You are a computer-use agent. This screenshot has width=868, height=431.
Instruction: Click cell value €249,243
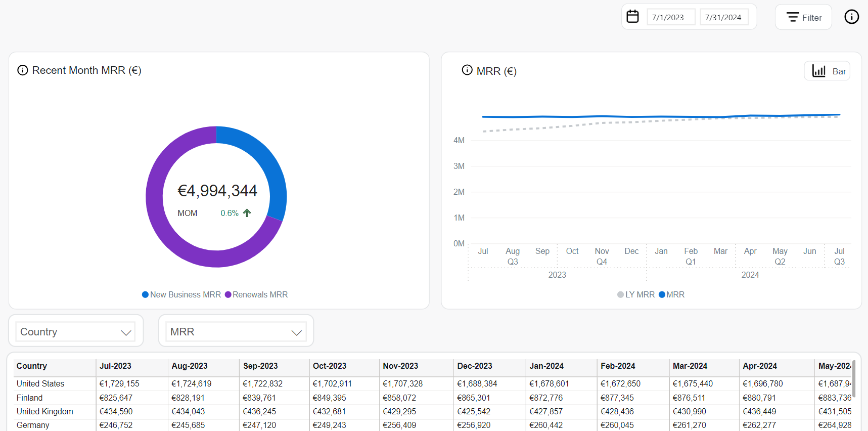329,425
